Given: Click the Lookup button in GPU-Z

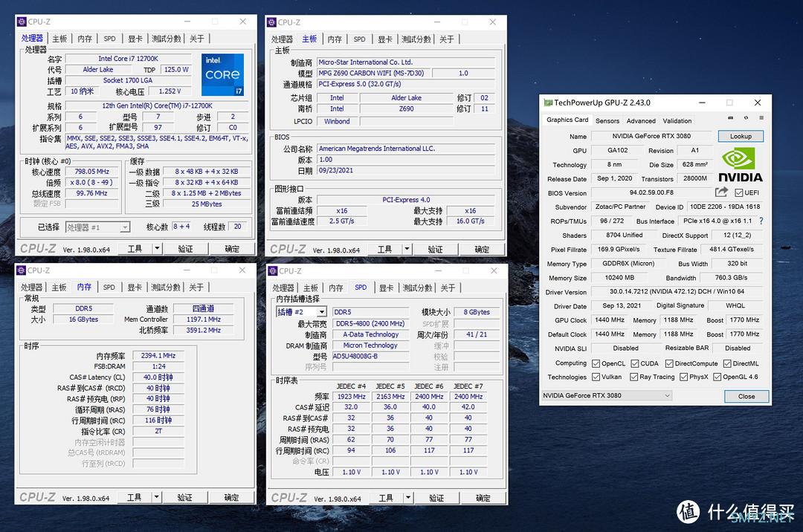Looking at the screenshot, I should 741,136.
